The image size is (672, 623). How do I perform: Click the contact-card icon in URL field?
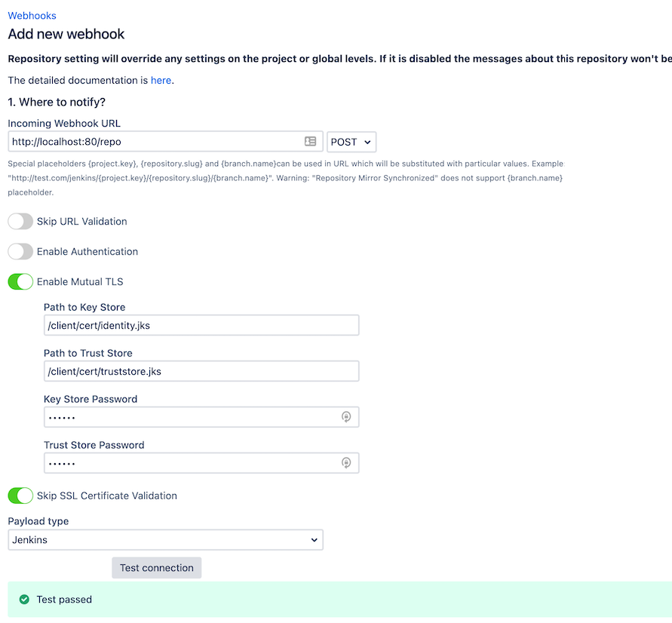[x=310, y=142]
